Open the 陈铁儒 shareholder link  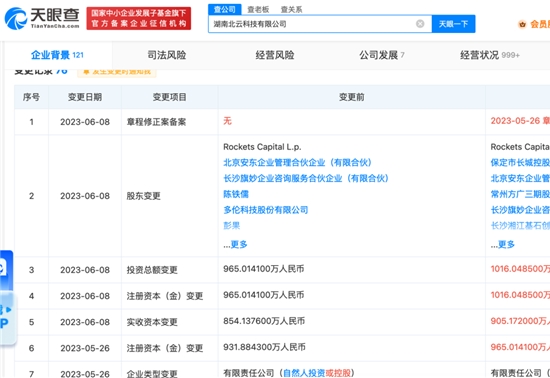[x=236, y=194]
